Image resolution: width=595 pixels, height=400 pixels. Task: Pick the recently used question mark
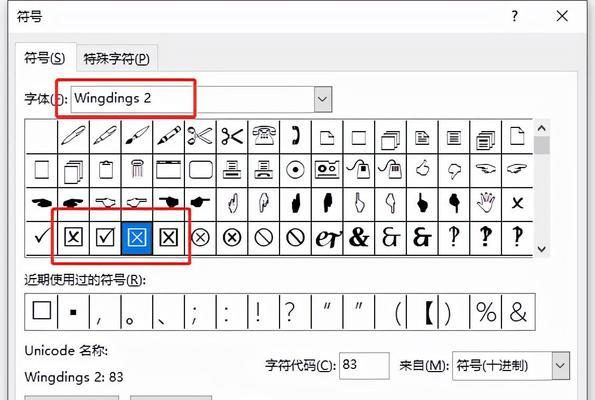295,311
